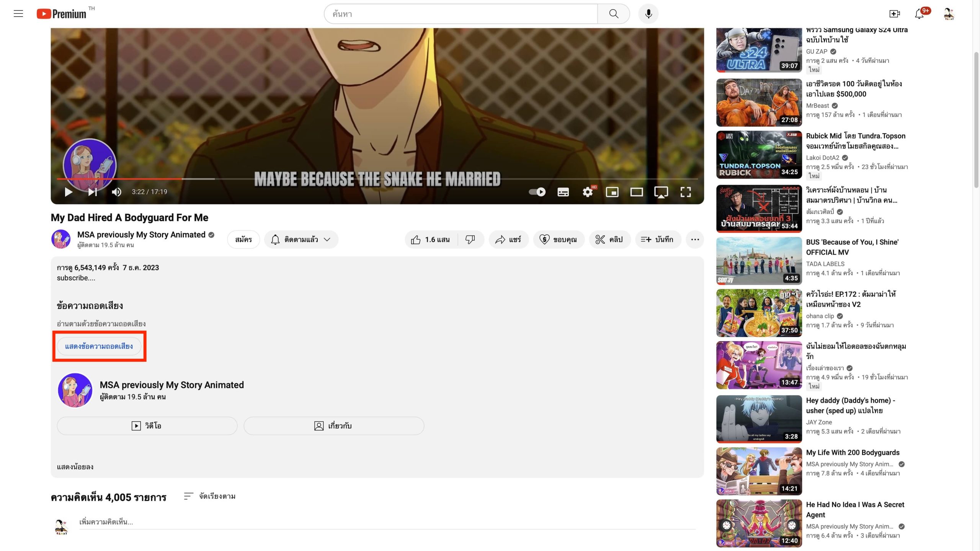Toggle subtitles captions button
This screenshot has height=551, width=980.
pos(563,192)
